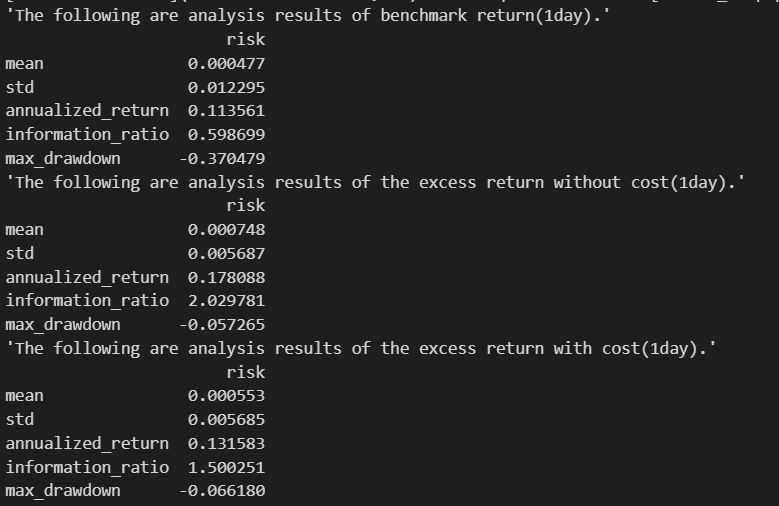Click the max_drawdown value -0.057265

pos(222,325)
